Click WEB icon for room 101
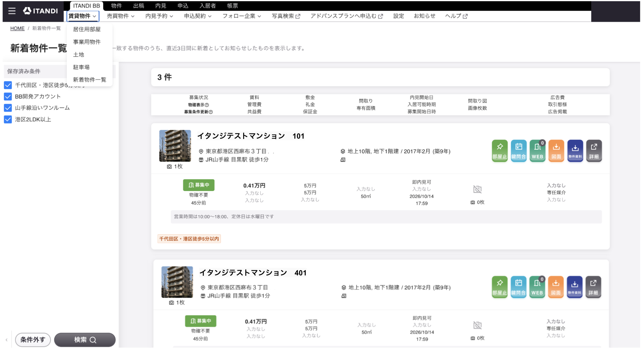Image resolution: width=644 pixels, height=349 pixels. [x=537, y=151]
